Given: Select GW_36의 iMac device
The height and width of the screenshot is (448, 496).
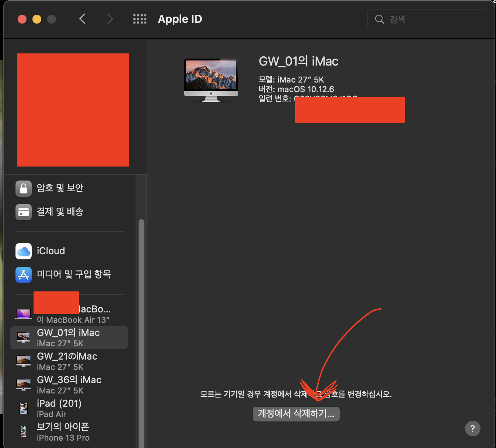Looking at the screenshot, I should 69,385.
